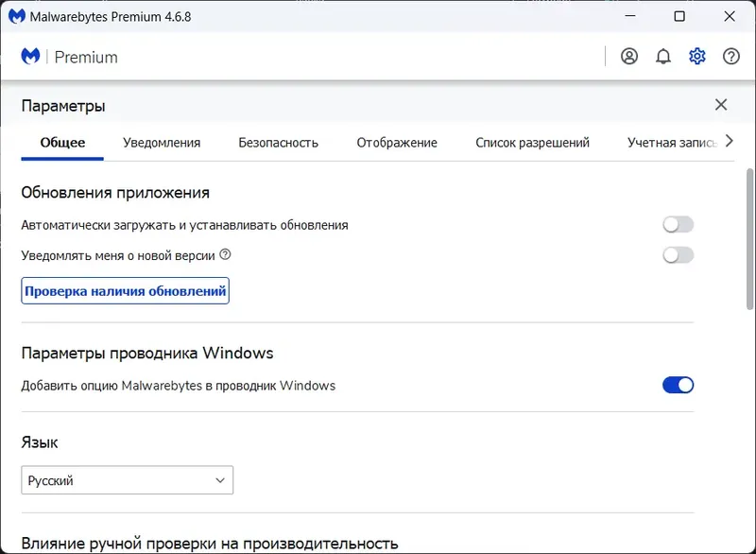
Task: Click Проверка наличия обновлений button
Action: point(125,291)
